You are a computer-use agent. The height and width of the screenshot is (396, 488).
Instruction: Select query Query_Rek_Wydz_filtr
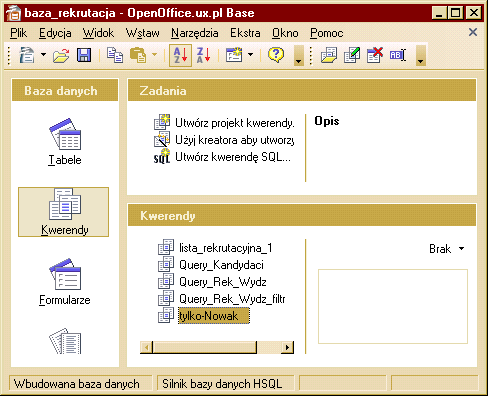[232, 299]
